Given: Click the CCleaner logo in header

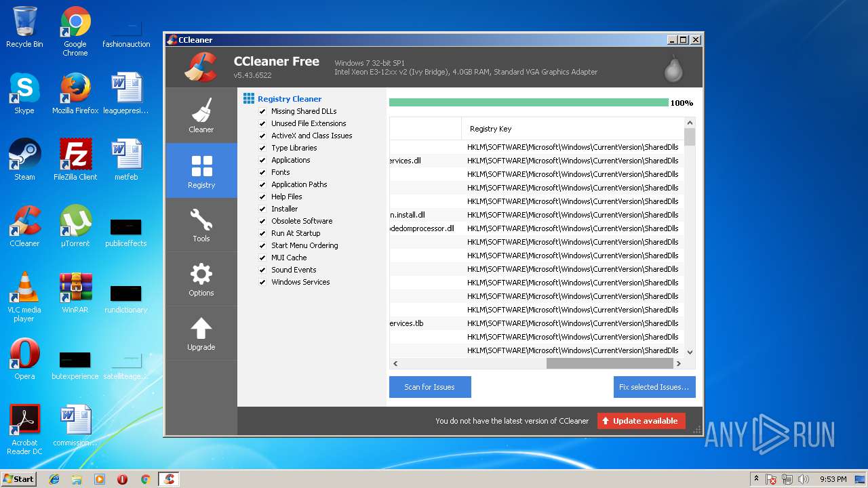Looking at the screenshot, I should [201, 67].
